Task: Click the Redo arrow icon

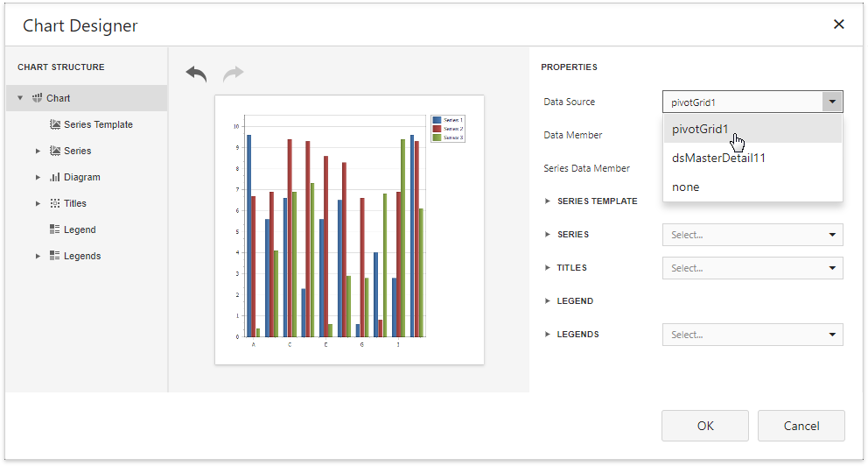Action: (233, 74)
